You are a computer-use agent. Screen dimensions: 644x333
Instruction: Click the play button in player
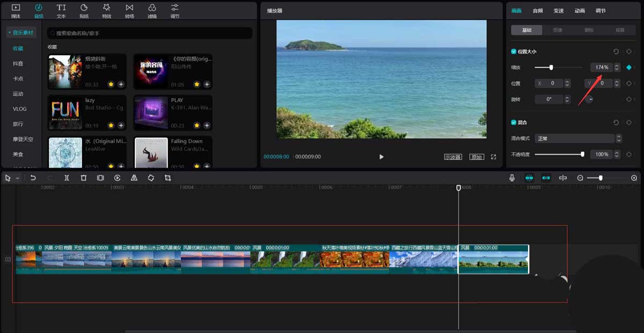point(382,157)
